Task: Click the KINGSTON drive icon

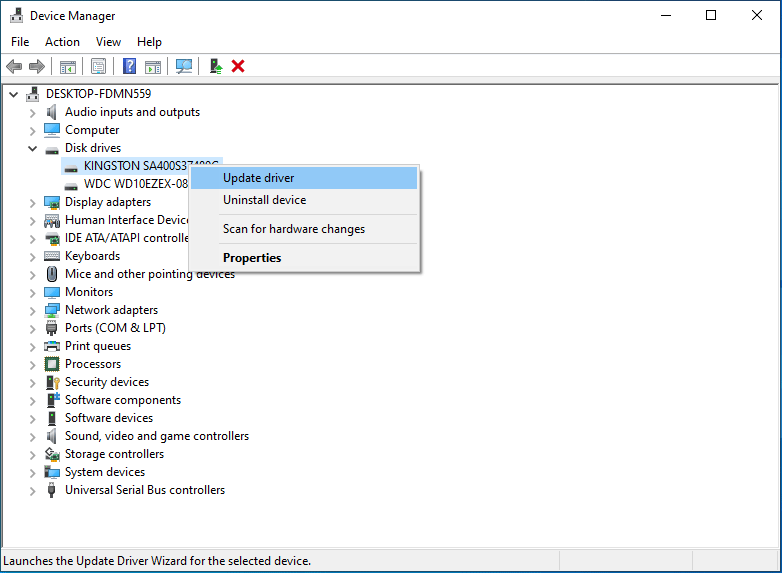Action: 71,168
